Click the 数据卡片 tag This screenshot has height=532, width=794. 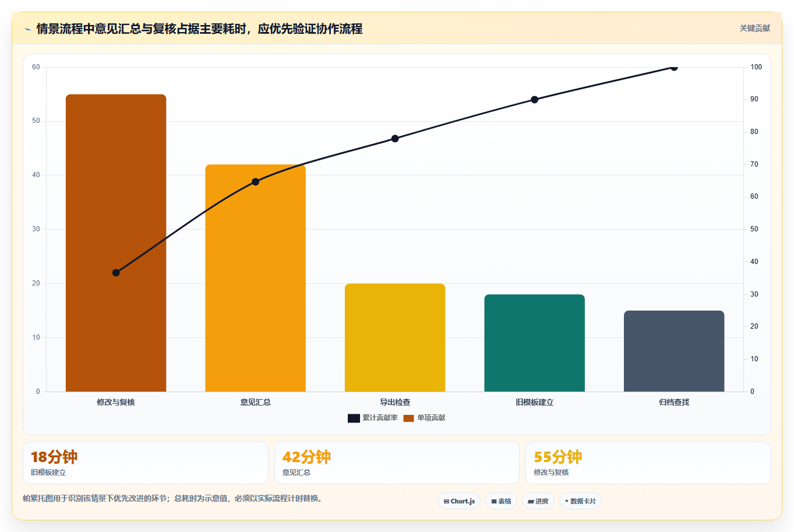tap(580, 501)
